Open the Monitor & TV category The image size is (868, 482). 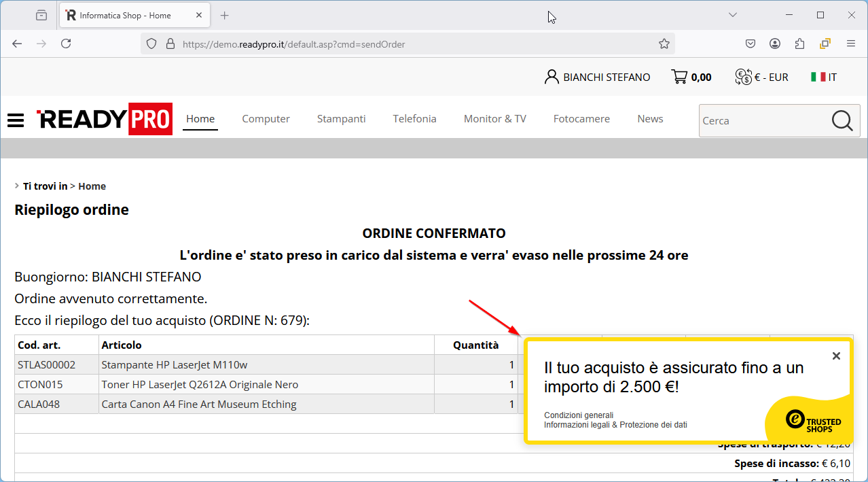pos(494,119)
